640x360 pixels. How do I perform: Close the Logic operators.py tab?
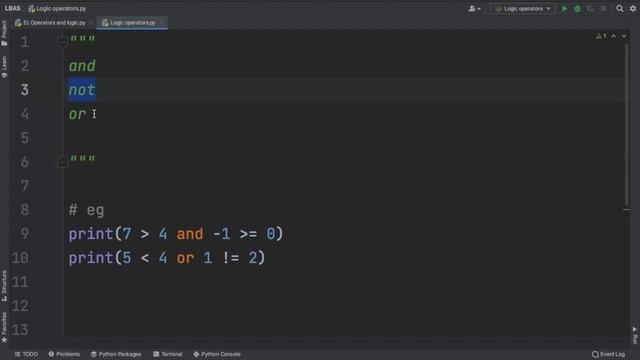point(162,23)
